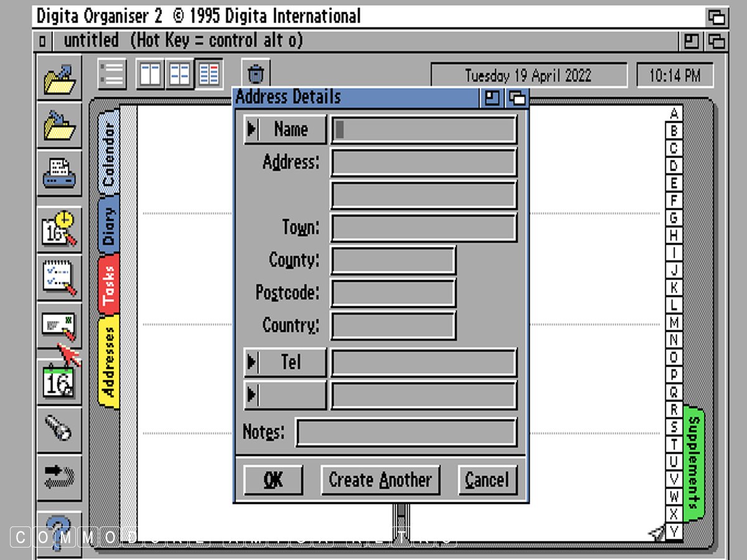Click the looping arrows icon in sidebar
747x560 pixels.
pyautogui.click(x=59, y=477)
